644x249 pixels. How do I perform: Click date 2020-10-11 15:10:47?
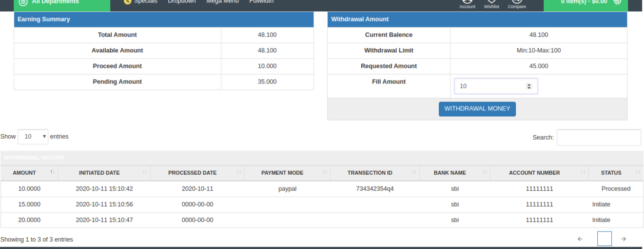tap(104, 220)
